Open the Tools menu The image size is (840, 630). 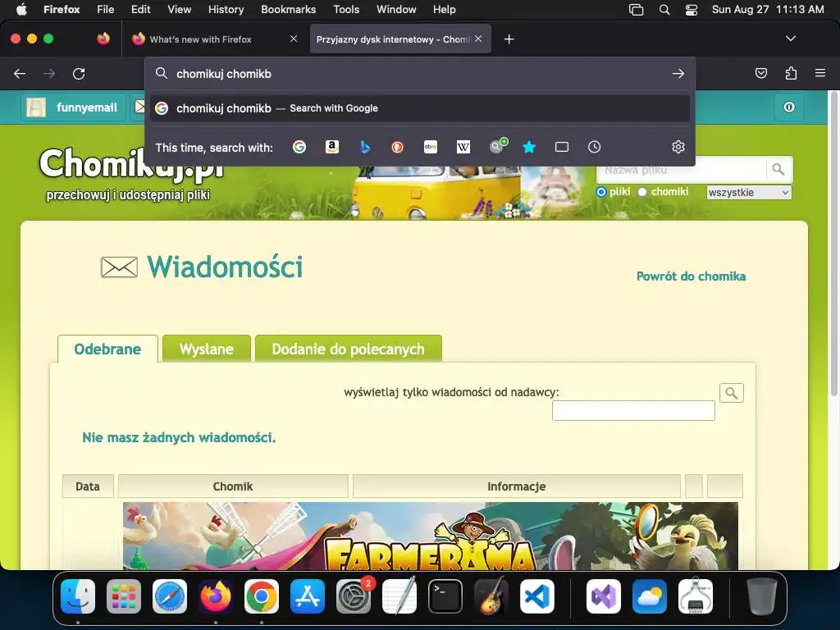[346, 10]
